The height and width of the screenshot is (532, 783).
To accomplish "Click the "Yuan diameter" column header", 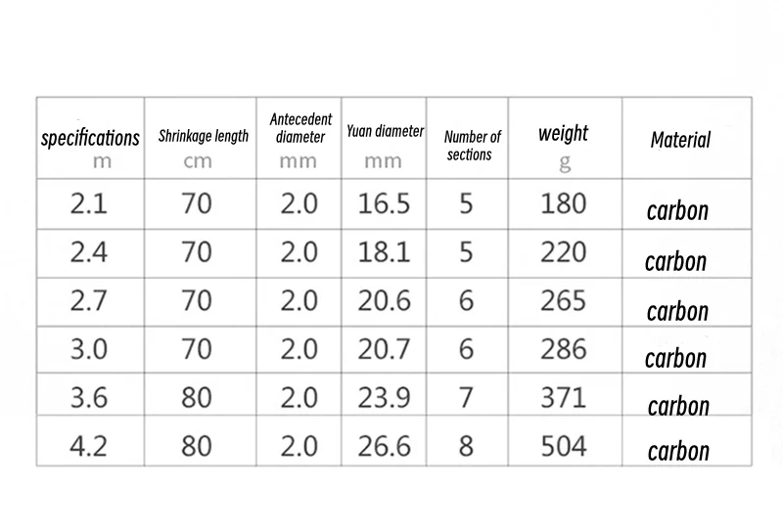I will point(385,130).
